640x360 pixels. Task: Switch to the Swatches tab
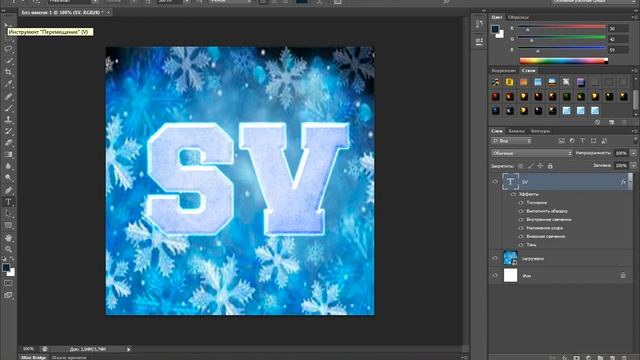(518, 17)
